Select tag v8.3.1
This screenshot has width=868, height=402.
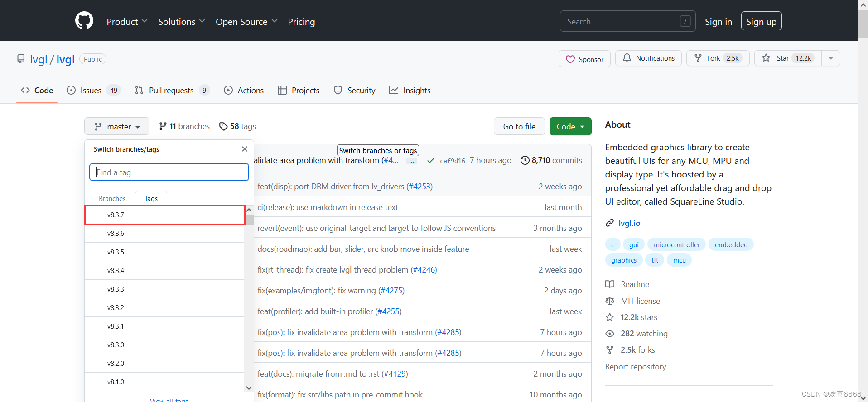click(165, 326)
